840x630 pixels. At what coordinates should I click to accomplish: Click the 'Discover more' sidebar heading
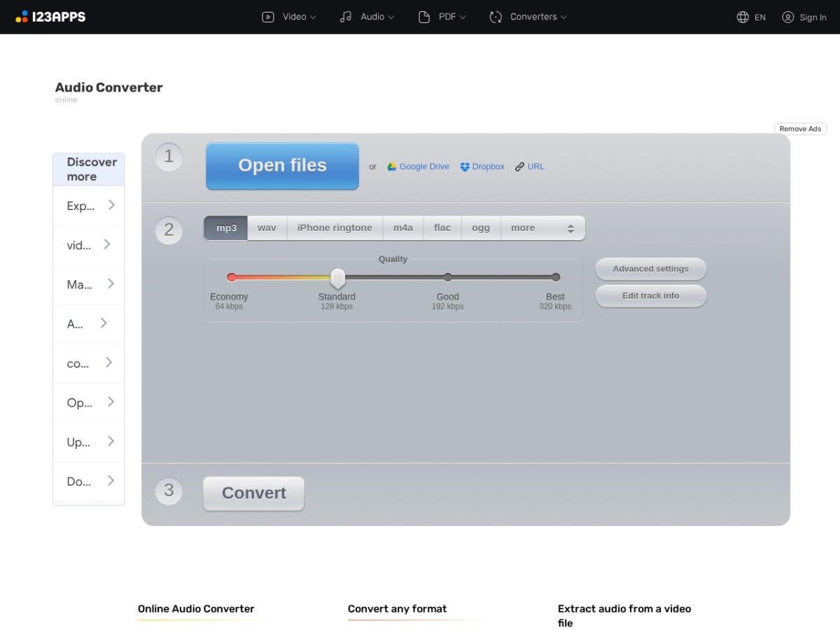tap(89, 169)
